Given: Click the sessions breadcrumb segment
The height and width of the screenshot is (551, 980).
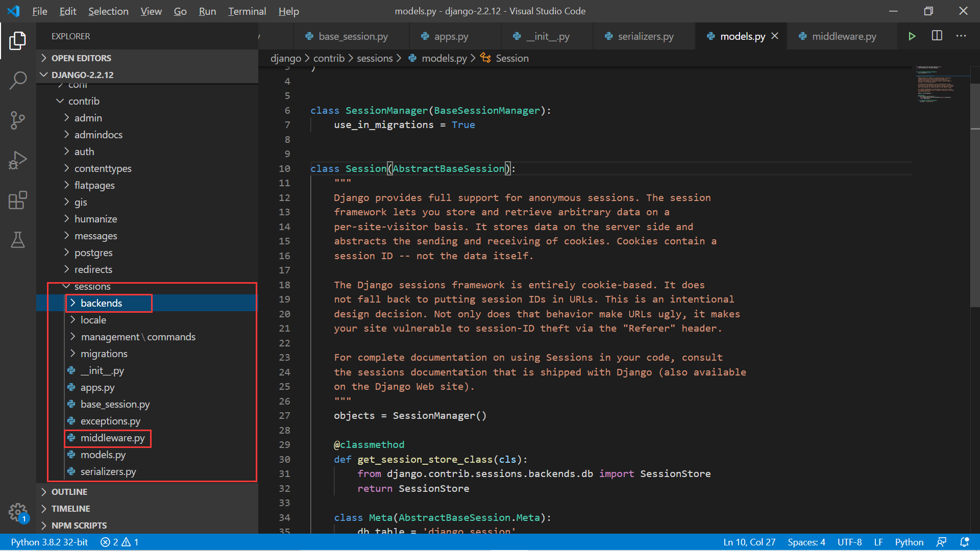Looking at the screenshot, I should pyautogui.click(x=375, y=58).
